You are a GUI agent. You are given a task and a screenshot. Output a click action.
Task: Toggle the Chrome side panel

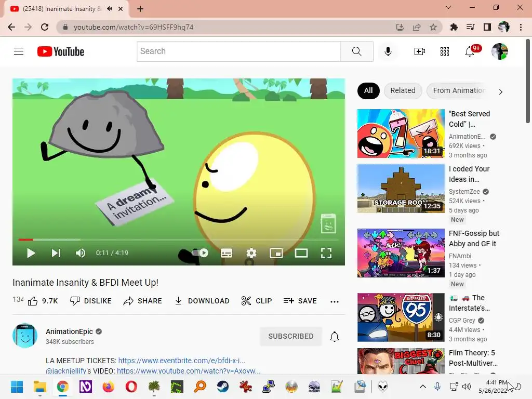point(487,27)
